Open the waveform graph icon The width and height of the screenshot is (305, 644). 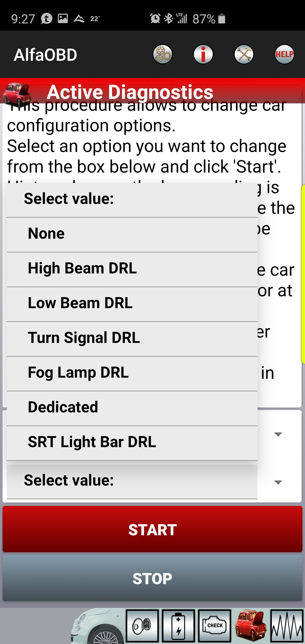[x=287, y=626]
